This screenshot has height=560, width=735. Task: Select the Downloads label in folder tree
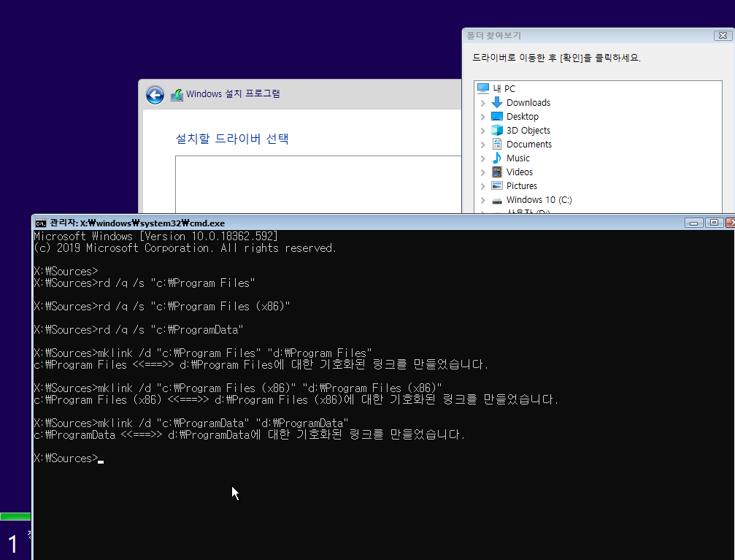pos(528,103)
